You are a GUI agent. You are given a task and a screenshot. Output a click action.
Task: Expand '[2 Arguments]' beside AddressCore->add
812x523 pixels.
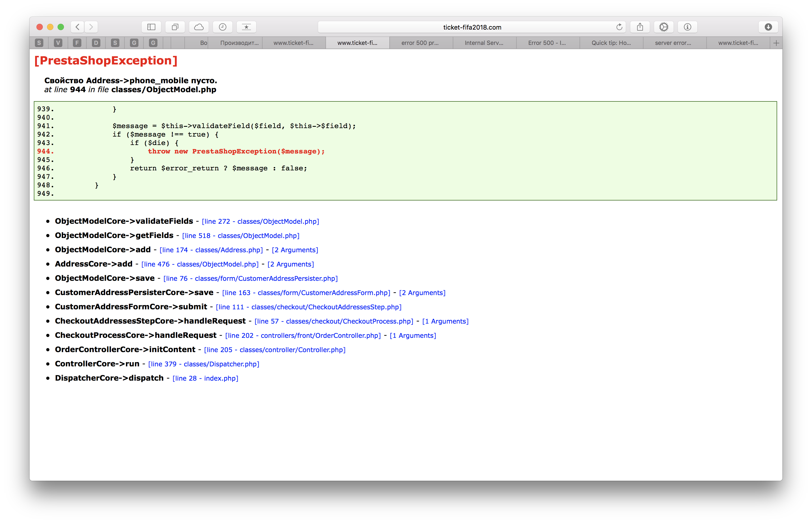pos(291,264)
